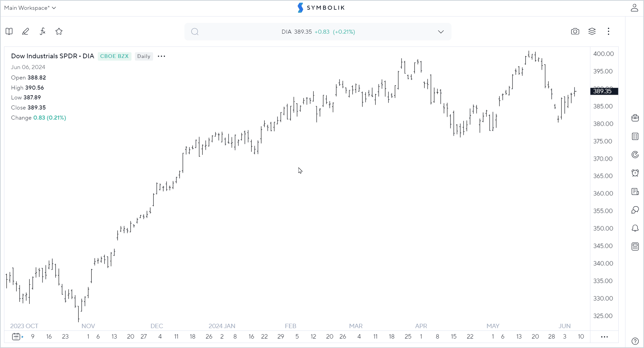Viewport: 644px width, 348px height.
Task: Open the radar target sidebar icon
Action: 635,155
